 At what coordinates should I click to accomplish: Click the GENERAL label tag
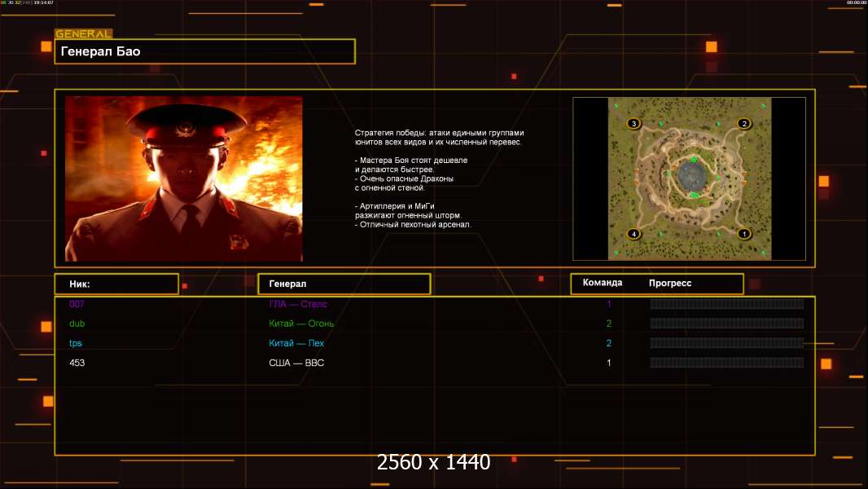click(84, 33)
